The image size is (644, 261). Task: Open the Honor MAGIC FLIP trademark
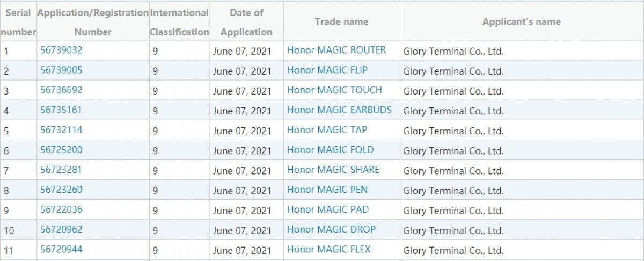[x=327, y=70]
